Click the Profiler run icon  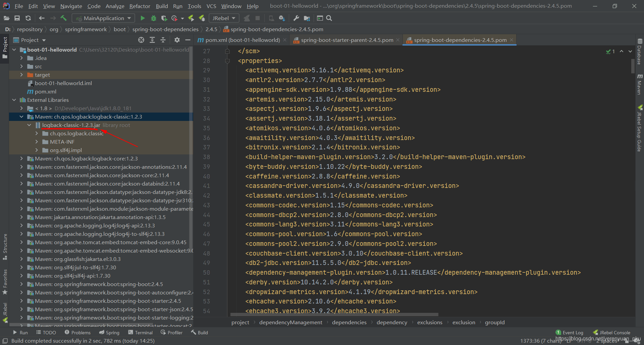point(174,18)
